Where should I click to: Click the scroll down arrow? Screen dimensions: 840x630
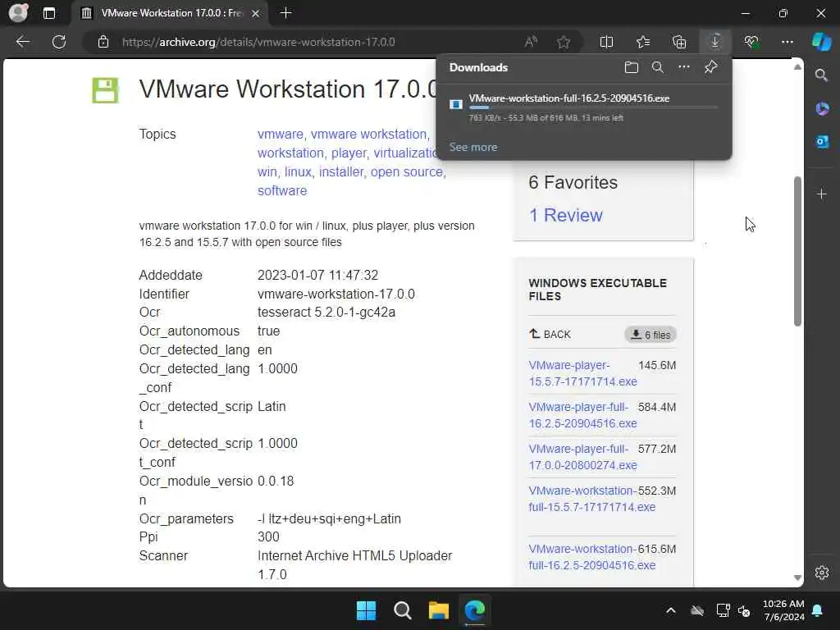(x=797, y=577)
